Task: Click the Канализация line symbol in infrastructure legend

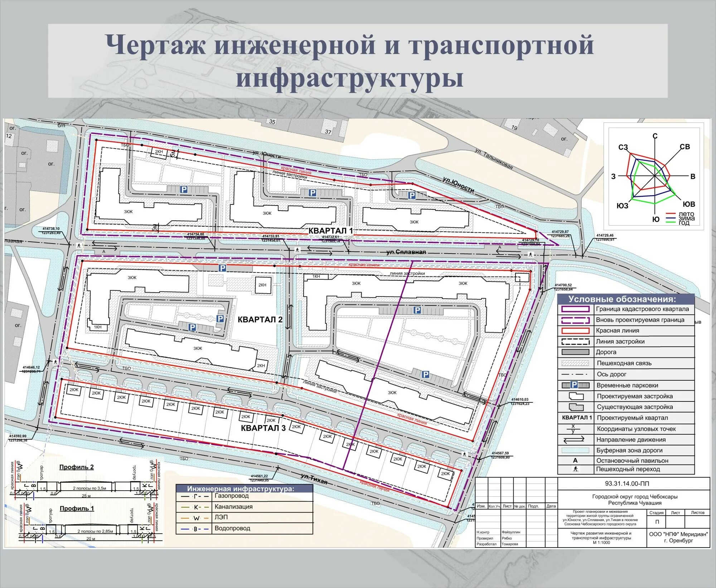Action: click(x=195, y=507)
